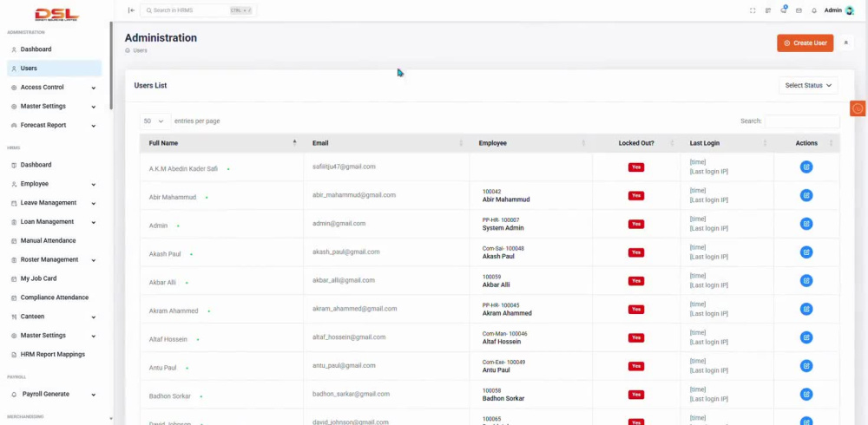Click the users table Search field
The width and height of the screenshot is (868, 425).
[x=802, y=121]
